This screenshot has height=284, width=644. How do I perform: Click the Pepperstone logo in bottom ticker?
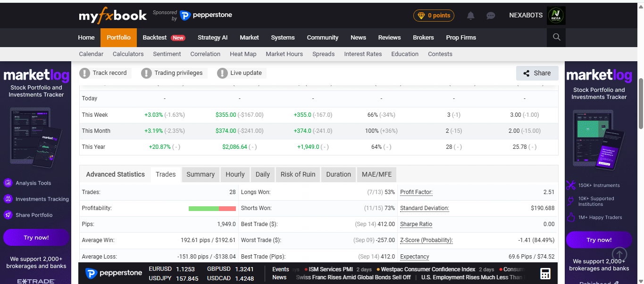pos(114,273)
